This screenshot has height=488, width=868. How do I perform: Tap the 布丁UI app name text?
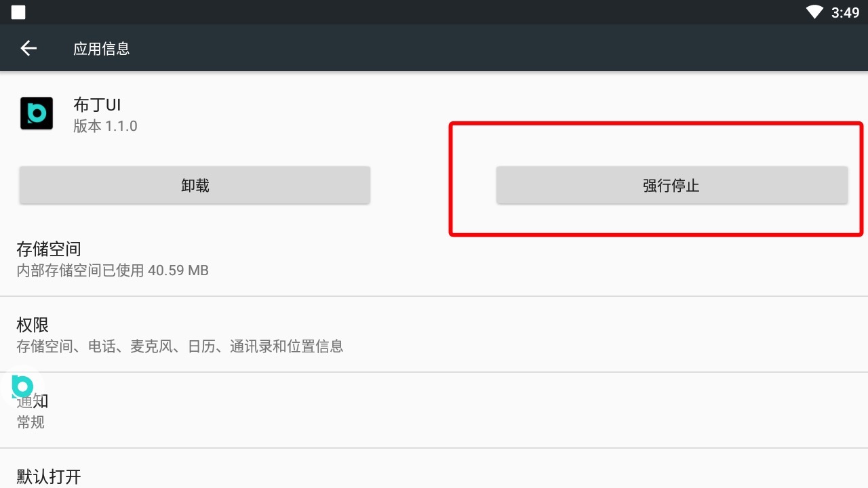(x=97, y=105)
